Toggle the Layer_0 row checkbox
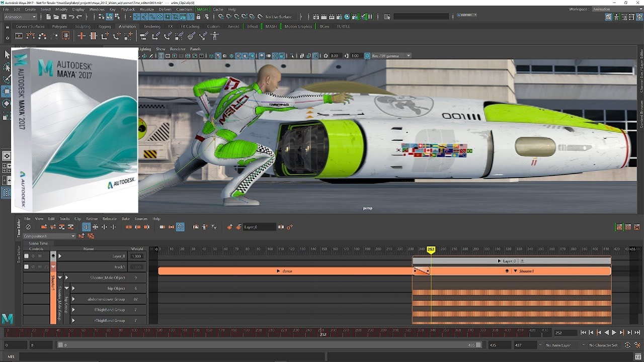 26,256
